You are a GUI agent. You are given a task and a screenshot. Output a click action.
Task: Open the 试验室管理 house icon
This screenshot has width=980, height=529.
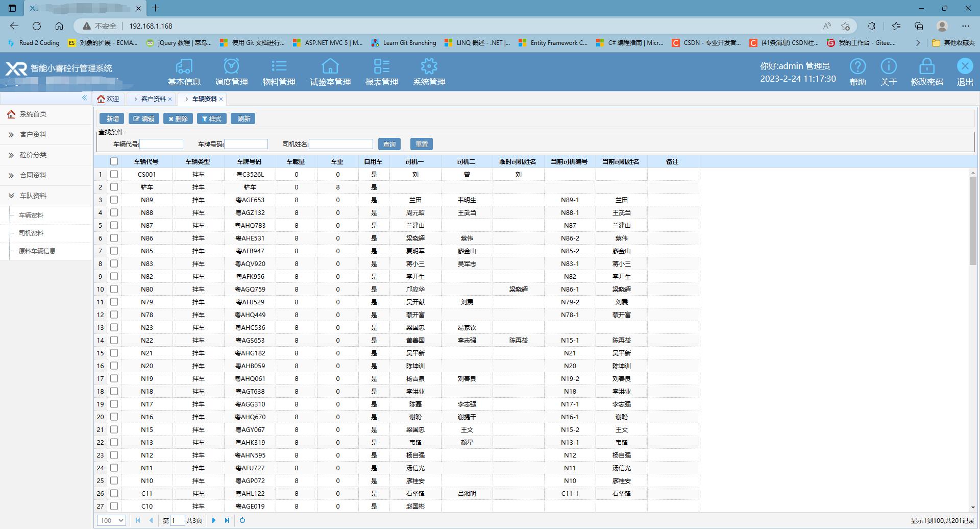point(330,66)
